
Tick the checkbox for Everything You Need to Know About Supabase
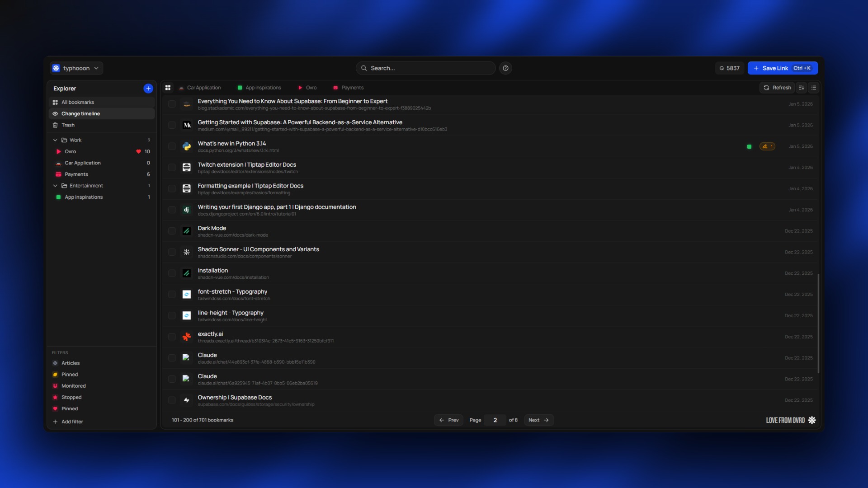(x=172, y=104)
